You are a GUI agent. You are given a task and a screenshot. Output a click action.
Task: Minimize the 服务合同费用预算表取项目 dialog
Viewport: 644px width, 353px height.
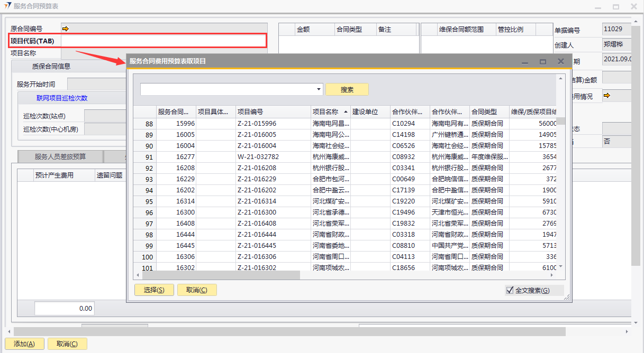(x=525, y=62)
